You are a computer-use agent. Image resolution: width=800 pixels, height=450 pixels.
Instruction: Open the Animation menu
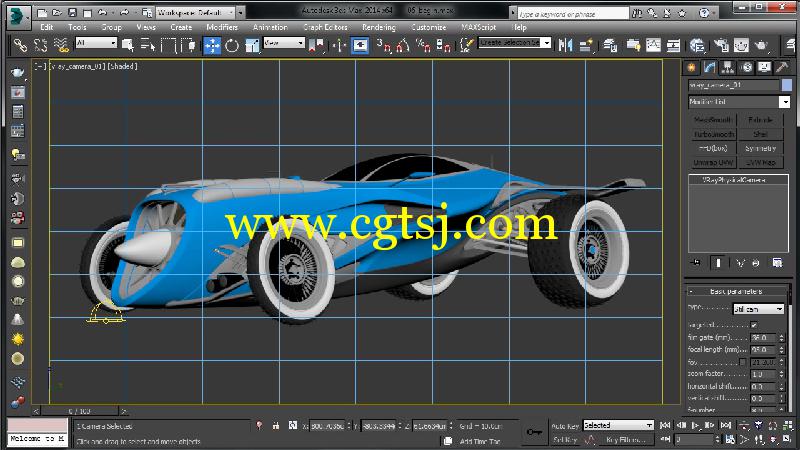coord(270,27)
